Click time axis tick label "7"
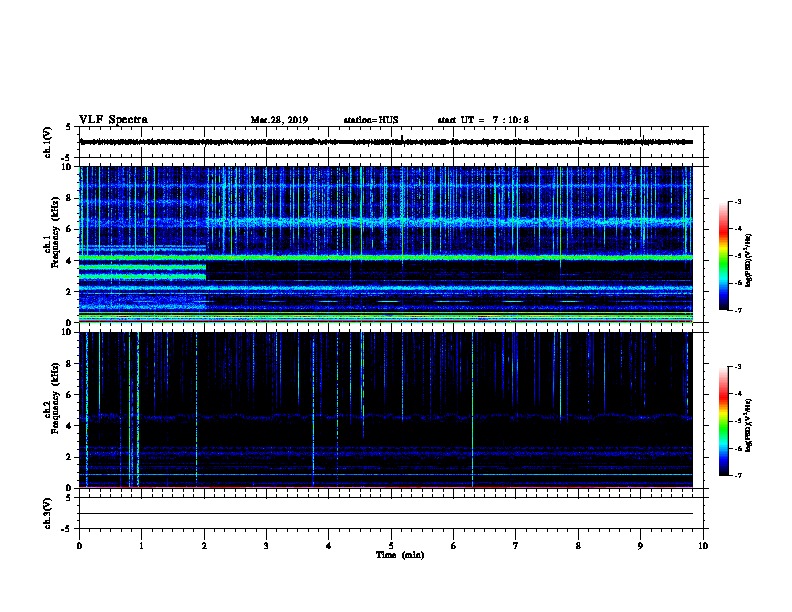This screenshot has height=612, width=792. tap(516, 546)
